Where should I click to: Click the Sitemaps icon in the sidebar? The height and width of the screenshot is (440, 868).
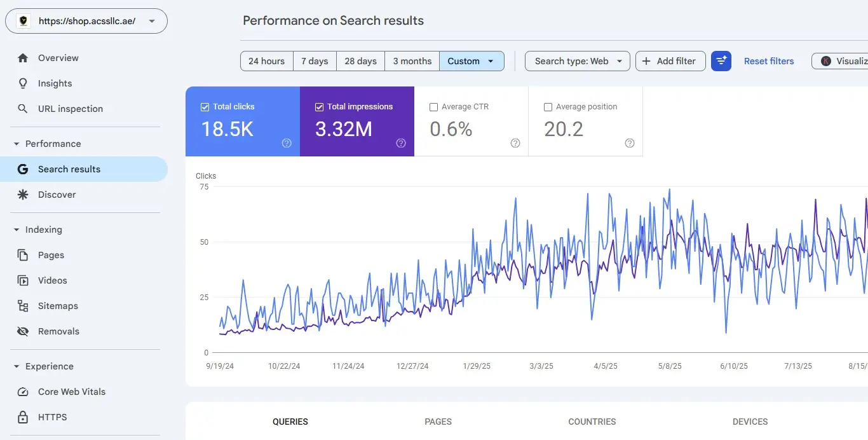coord(24,305)
